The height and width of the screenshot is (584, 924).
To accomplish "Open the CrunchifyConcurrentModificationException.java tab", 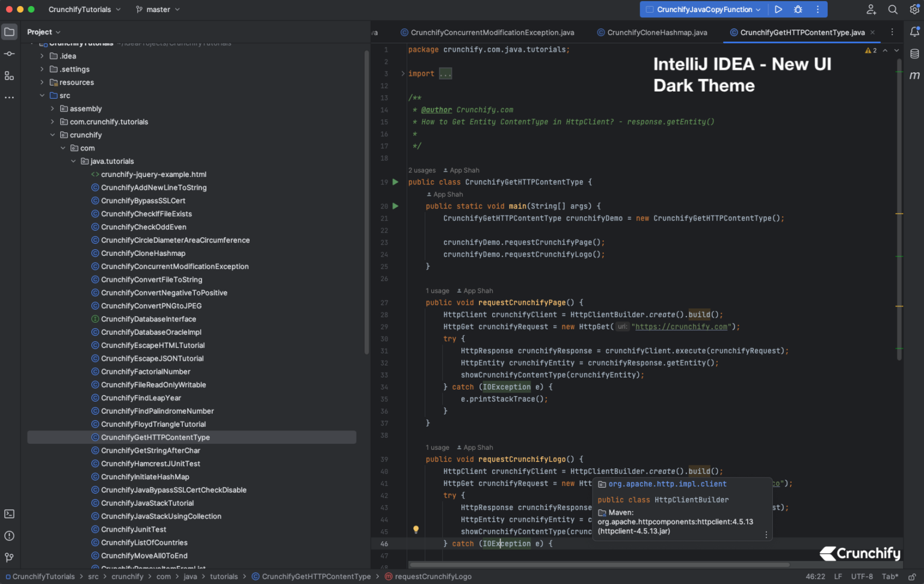I will (x=492, y=32).
